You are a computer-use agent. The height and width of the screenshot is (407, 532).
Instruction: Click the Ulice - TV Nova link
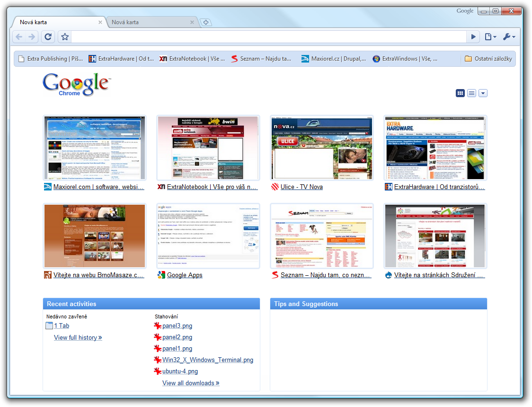pyautogui.click(x=301, y=187)
